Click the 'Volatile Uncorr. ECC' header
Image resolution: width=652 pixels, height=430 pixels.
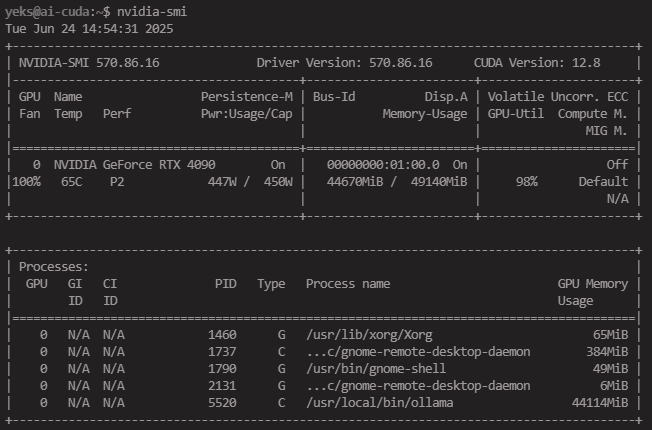click(558, 97)
